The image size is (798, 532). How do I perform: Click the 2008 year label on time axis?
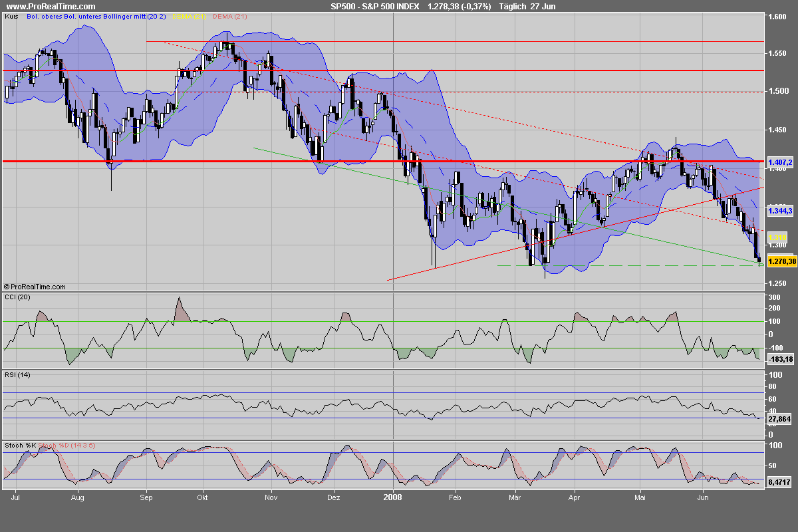click(394, 496)
